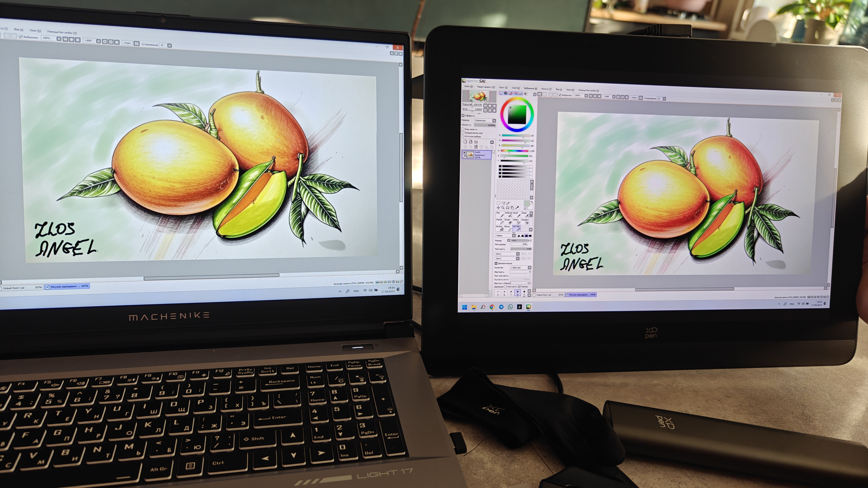
Task: Click the Move (cross arrows) tool icon
Action: pyautogui.click(x=498, y=208)
